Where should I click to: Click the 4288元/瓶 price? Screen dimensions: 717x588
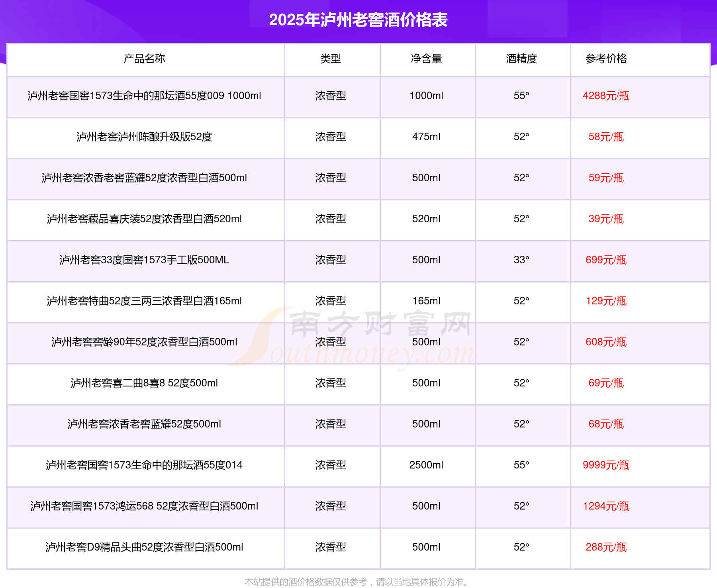point(606,96)
